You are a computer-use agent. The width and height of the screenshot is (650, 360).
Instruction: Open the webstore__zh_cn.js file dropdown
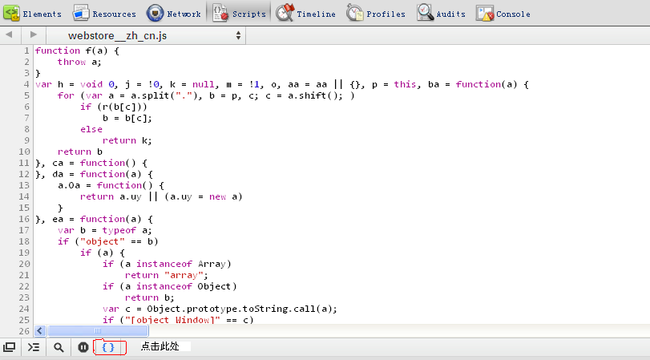click(146, 36)
